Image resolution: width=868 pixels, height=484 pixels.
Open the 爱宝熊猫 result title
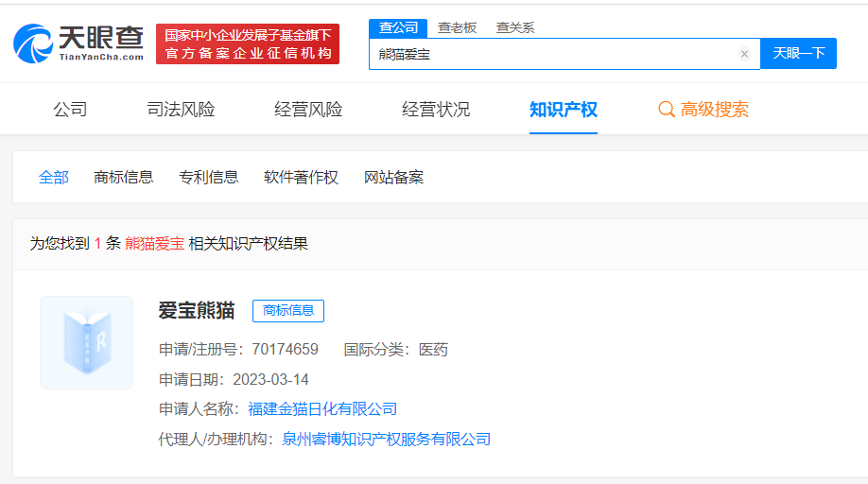(x=197, y=311)
